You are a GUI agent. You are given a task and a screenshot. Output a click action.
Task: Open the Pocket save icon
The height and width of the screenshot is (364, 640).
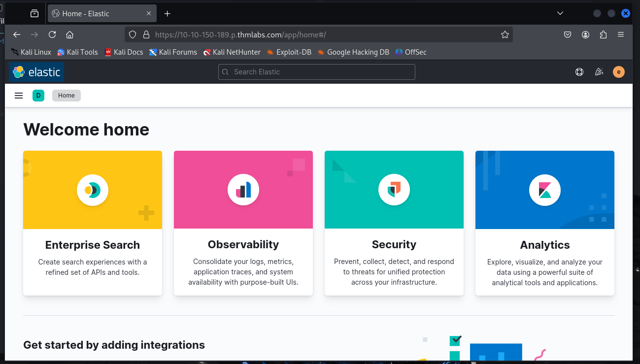(568, 34)
